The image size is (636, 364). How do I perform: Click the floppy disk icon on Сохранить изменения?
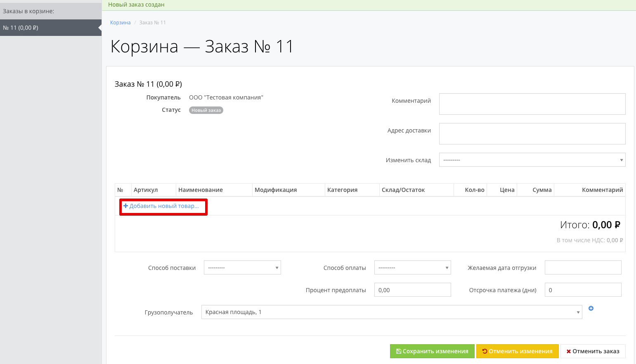tap(398, 351)
